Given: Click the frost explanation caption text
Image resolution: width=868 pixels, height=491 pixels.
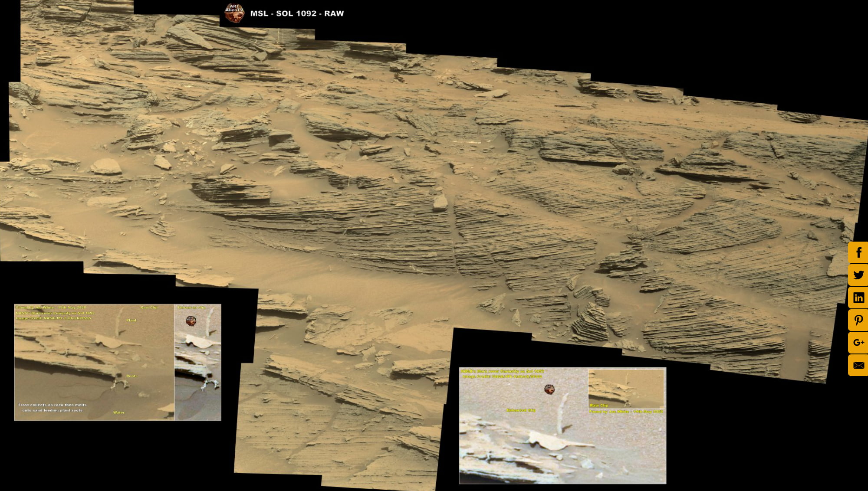Looking at the screenshot, I should click(x=52, y=407).
